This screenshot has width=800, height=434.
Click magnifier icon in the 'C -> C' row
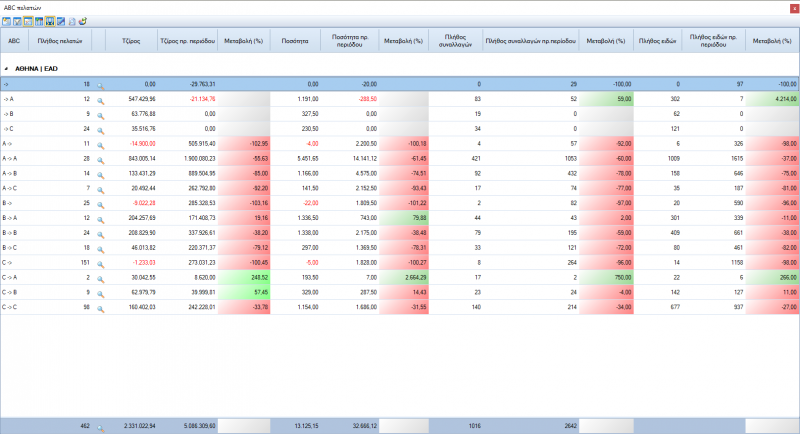tap(101, 309)
